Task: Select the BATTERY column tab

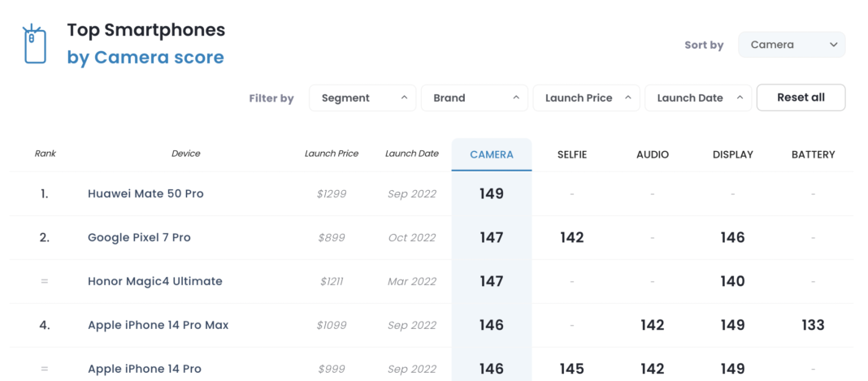Action: (813, 154)
